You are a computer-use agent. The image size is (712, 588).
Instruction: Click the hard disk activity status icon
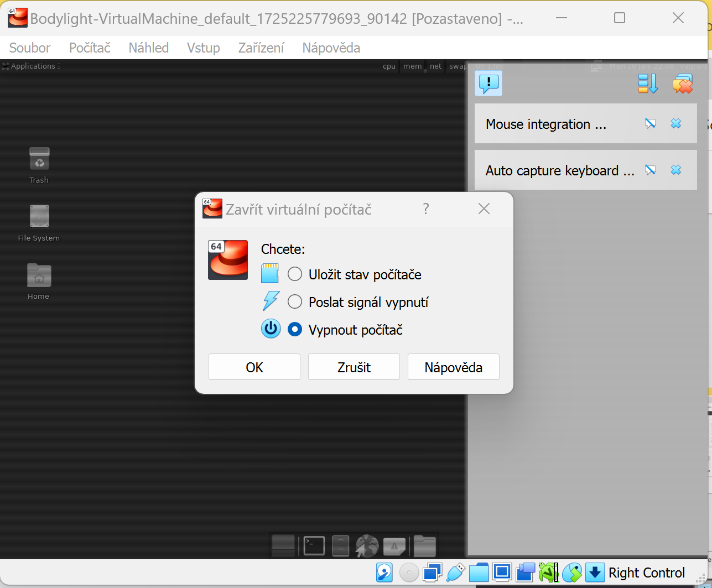tap(384, 573)
